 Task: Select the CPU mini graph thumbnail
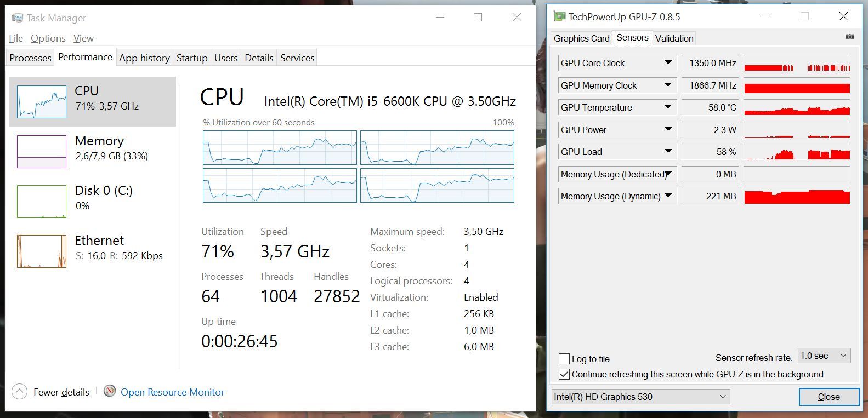[42, 102]
